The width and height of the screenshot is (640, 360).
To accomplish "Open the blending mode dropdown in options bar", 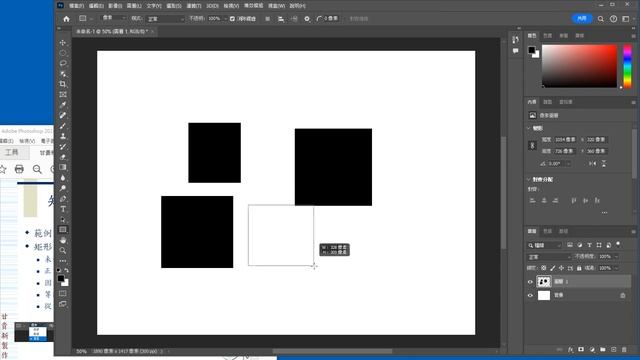I will tap(166, 19).
